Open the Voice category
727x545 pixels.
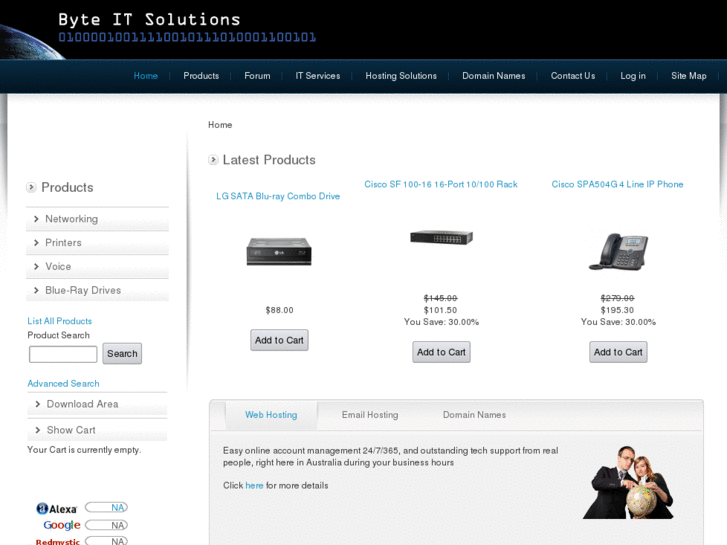click(x=97, y=266)
